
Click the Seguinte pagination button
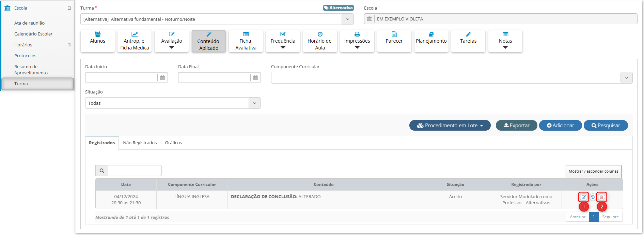click(610, 217)
